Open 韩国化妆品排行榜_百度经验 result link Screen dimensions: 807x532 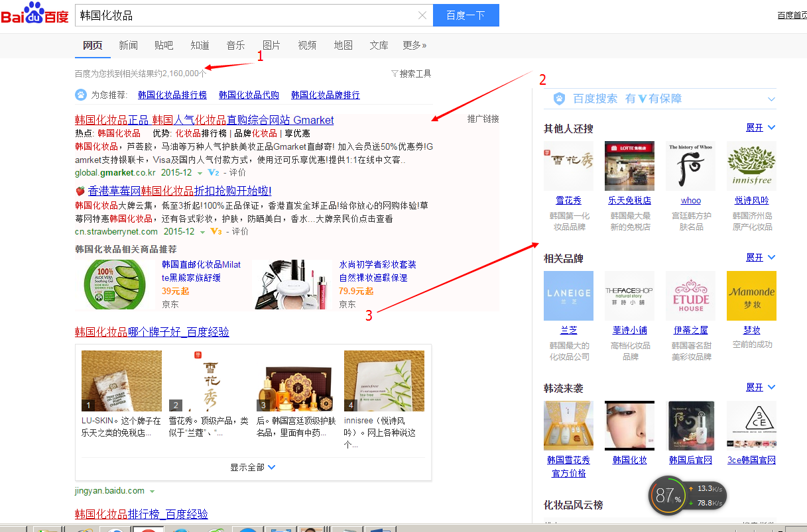(141, 514)
